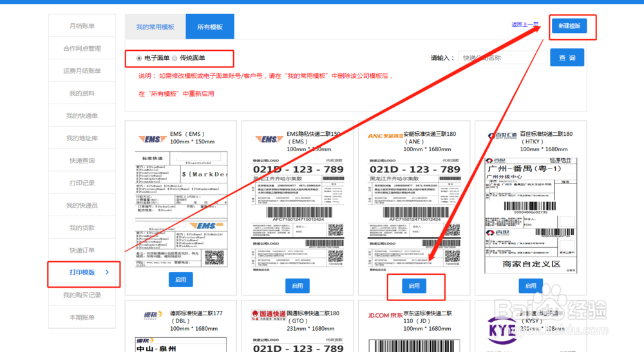Click the 国通标准快递二联180 title text
This screenshot has width=644, height=352.
(x=313, y=313)
